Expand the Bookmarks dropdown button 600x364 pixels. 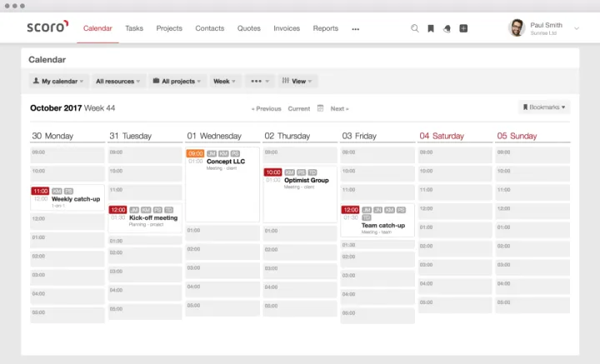[x=544, y=107]
